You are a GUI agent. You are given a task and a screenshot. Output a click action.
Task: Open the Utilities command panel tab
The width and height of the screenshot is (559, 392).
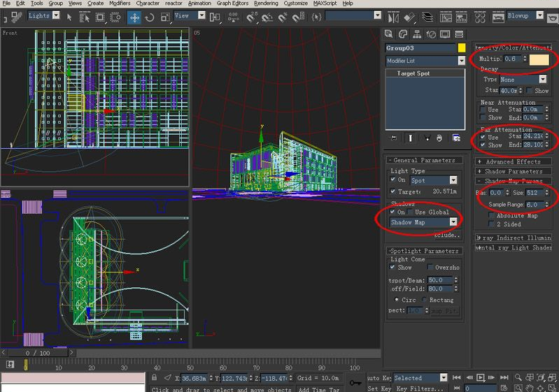click(x=459, y=34)
